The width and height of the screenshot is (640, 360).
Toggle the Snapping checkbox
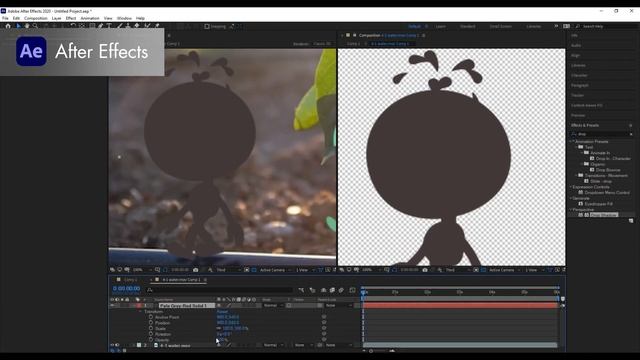(x=207, y=26)
